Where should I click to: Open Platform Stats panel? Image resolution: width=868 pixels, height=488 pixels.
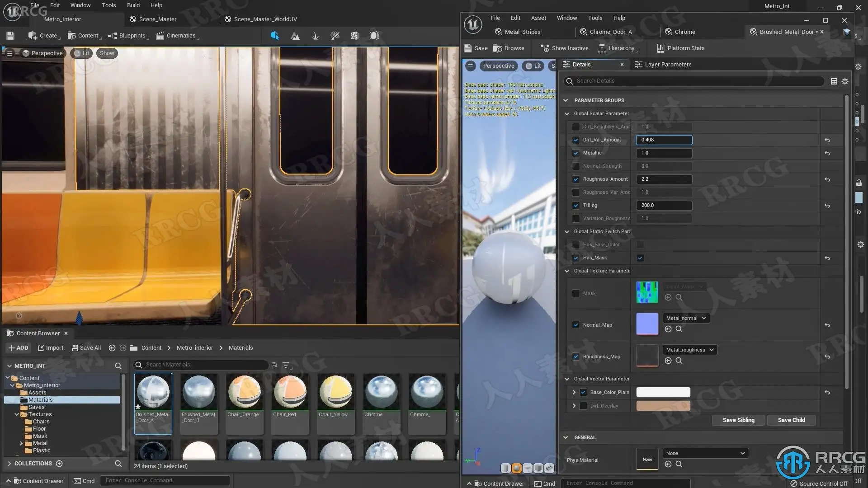pyautogui.click(x=681, y=48)
